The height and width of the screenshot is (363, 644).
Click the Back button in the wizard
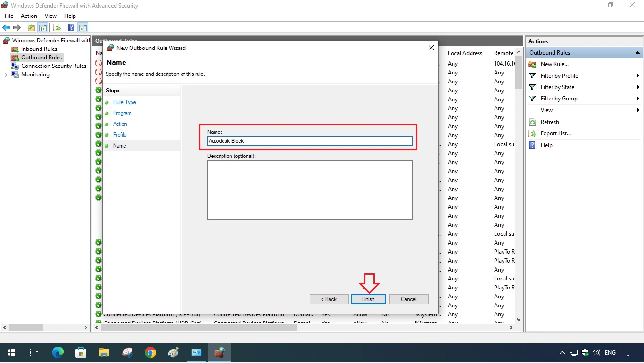329,299
